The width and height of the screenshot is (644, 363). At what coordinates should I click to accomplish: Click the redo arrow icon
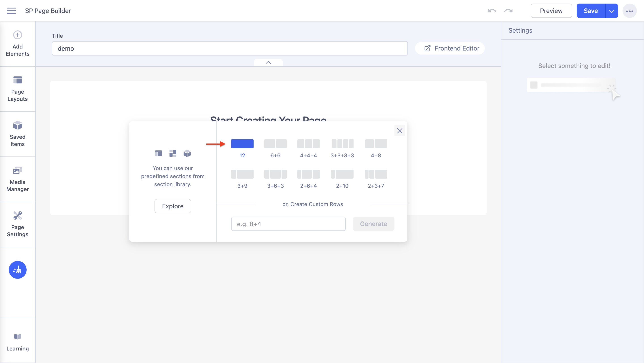tap(508, 11)
